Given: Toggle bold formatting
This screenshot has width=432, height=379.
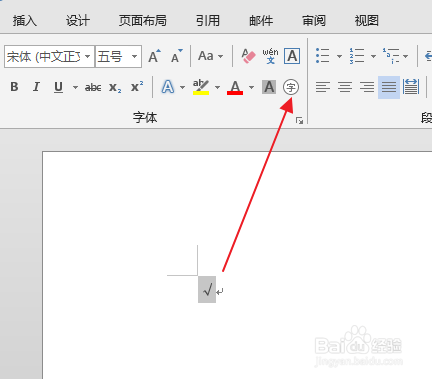Looking at the screenshot, I should [x=14, y=87].
